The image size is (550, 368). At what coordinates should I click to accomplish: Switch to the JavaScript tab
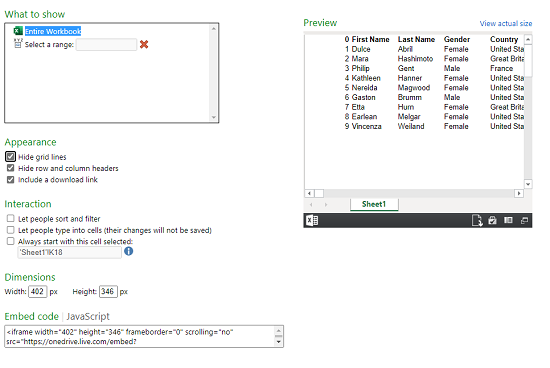(x=88, y=316)
